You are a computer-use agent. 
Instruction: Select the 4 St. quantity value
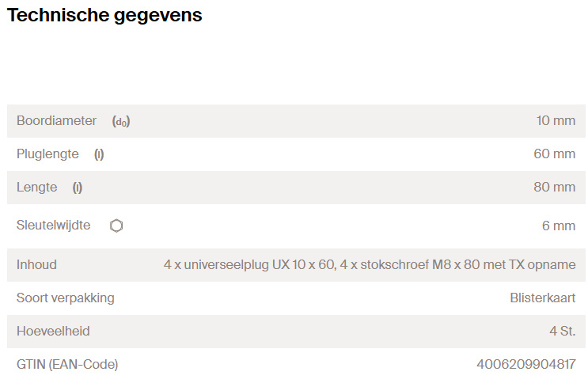point(563,331)
